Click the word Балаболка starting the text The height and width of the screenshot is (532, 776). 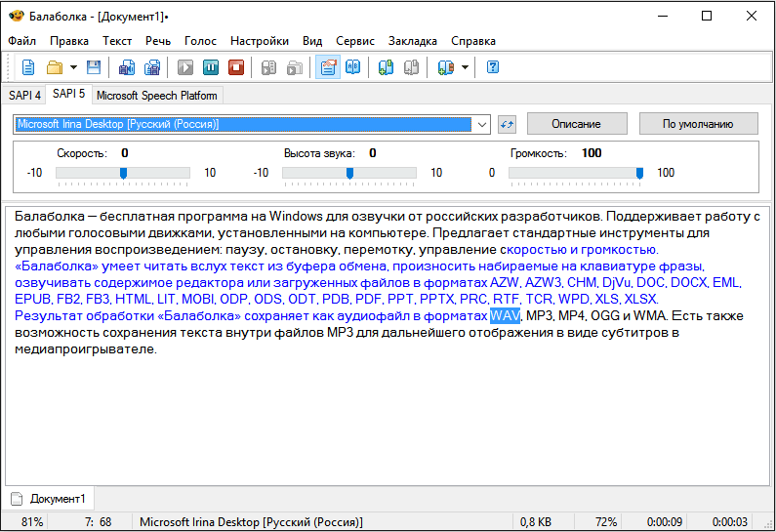50,217
